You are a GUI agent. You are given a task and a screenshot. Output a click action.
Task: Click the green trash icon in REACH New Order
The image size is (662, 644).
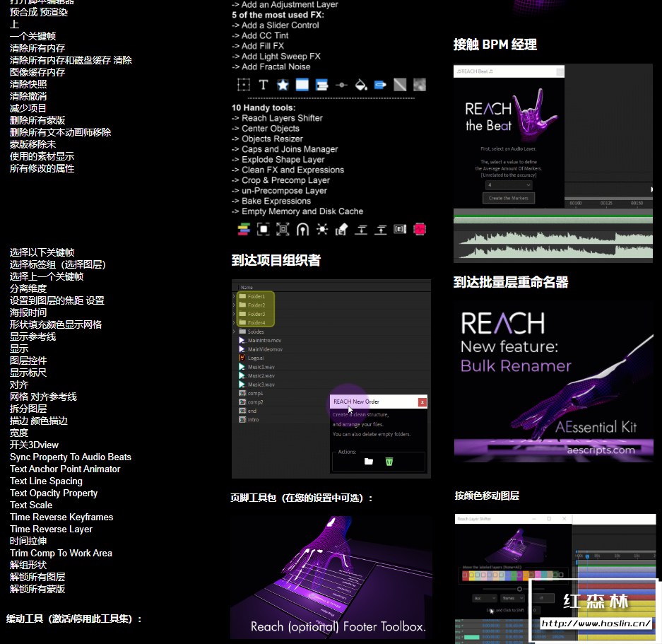(389, 462)
